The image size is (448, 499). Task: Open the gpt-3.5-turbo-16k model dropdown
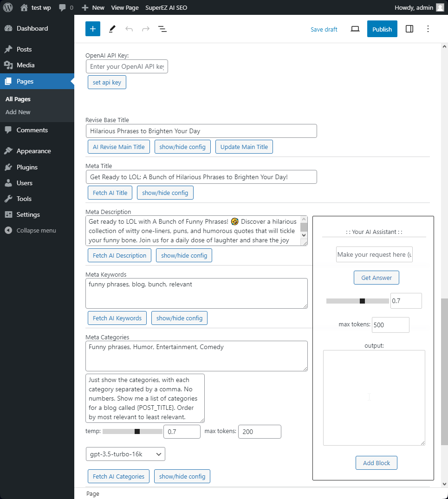click(125, 454)
